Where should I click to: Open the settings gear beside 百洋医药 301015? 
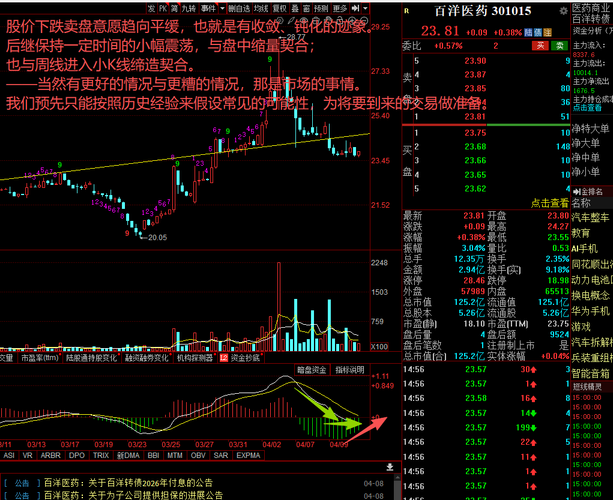pos(563,11)
